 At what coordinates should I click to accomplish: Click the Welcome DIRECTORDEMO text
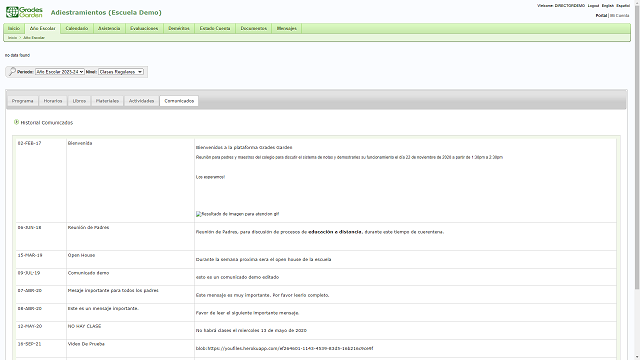point(561,6)
